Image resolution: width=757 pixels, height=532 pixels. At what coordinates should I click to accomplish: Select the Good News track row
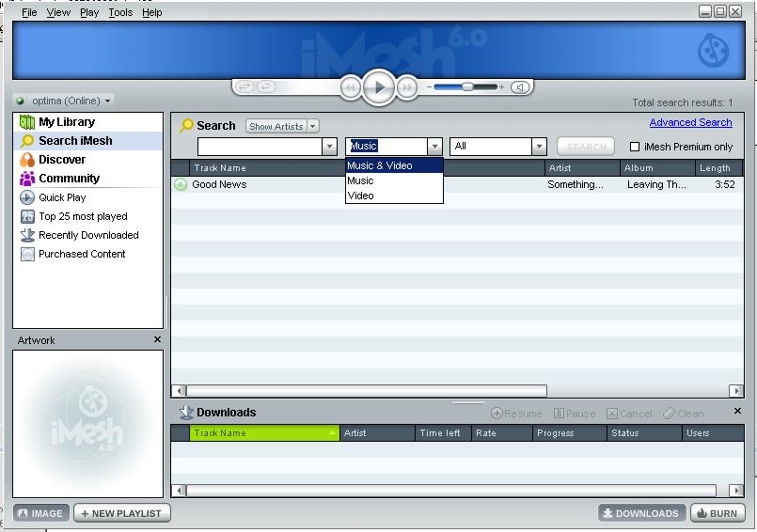tap(457, 184)
